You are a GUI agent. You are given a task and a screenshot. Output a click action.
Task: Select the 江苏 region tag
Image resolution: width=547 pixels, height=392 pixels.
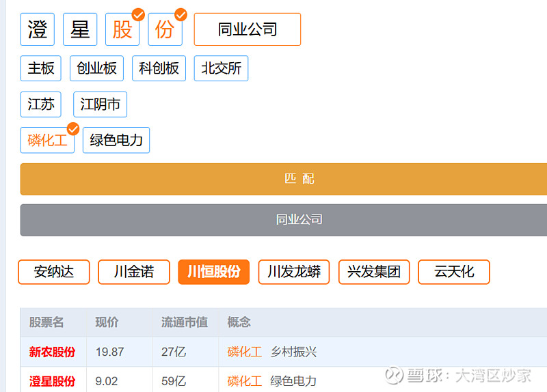pos(41,104)
